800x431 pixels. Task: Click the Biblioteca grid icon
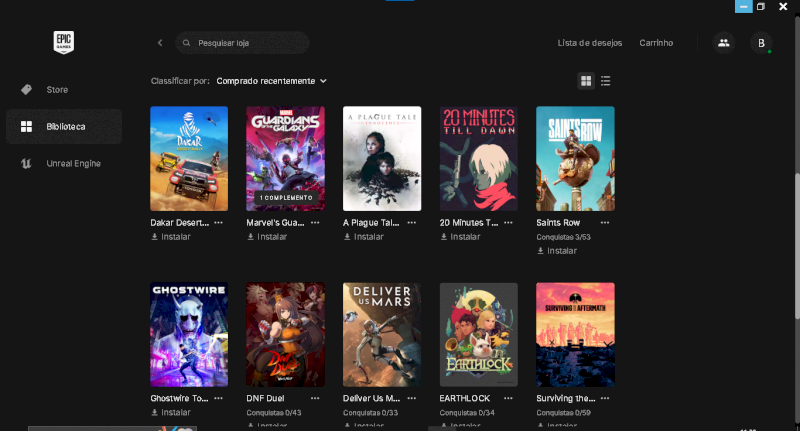click(27, 126)
